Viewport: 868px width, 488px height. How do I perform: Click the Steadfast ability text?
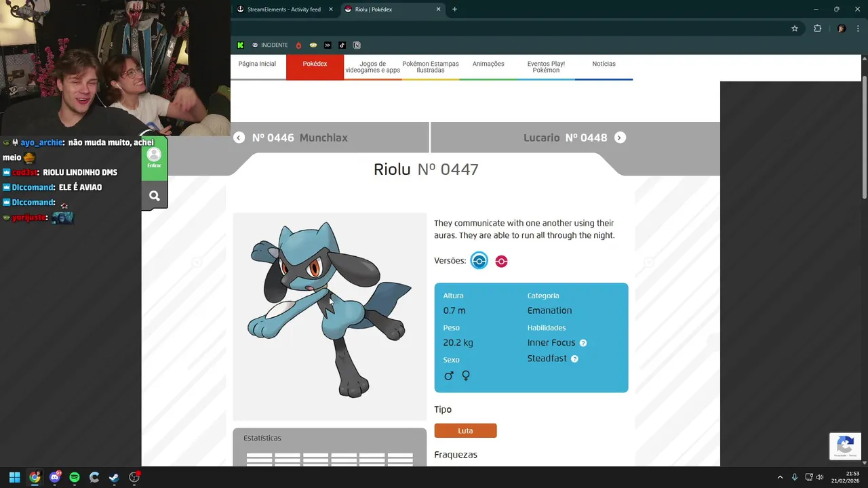(x=547, y=359)
